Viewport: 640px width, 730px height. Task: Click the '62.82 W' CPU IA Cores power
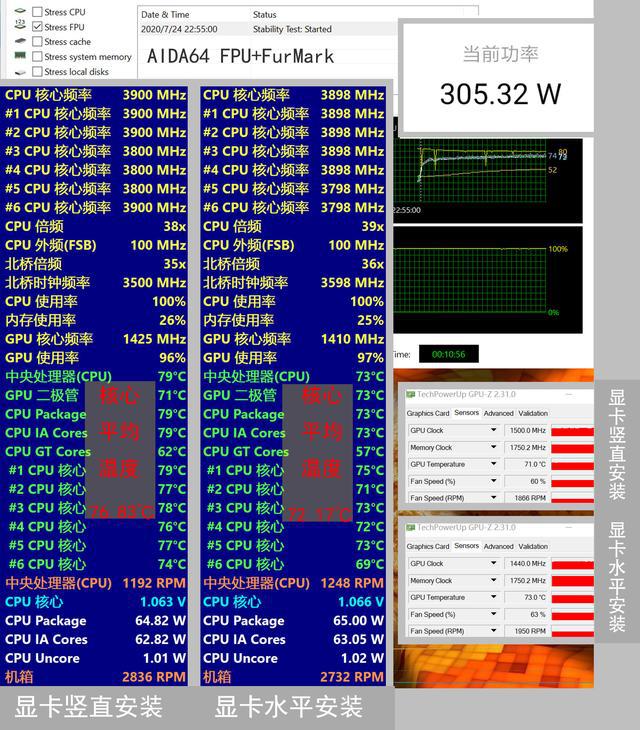tap(161, 639)
